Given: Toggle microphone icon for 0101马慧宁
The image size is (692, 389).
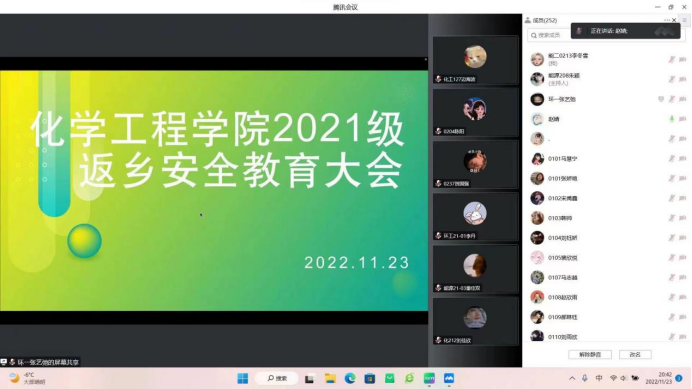Looking at the screenshot, I should coord(671,159).
